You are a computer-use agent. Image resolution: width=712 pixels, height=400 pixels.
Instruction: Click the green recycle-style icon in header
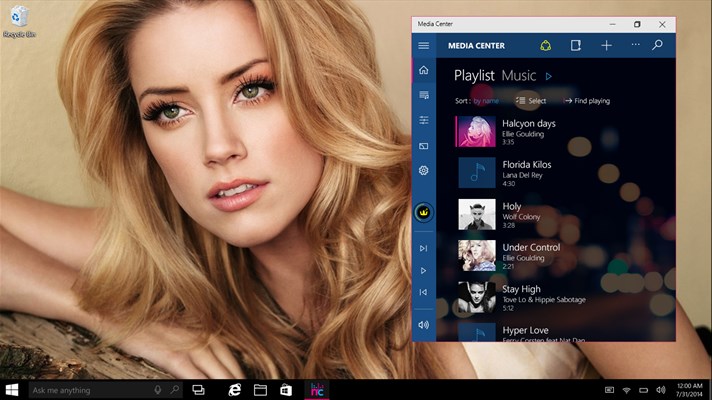coord(545,45)
